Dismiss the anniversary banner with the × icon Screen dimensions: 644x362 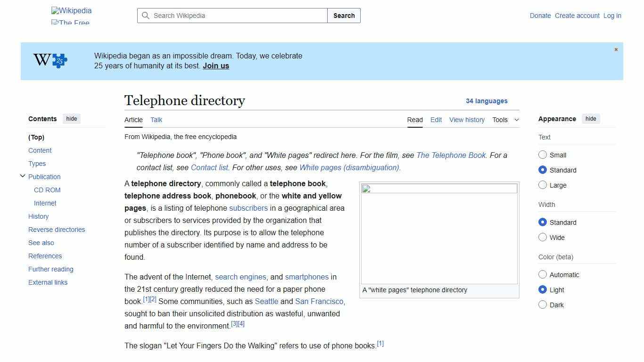point(616,49)
